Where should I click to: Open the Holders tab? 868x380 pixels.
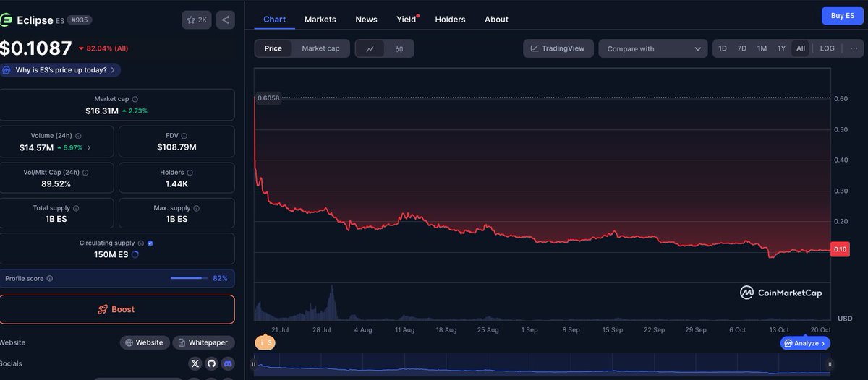pos(450,20)
